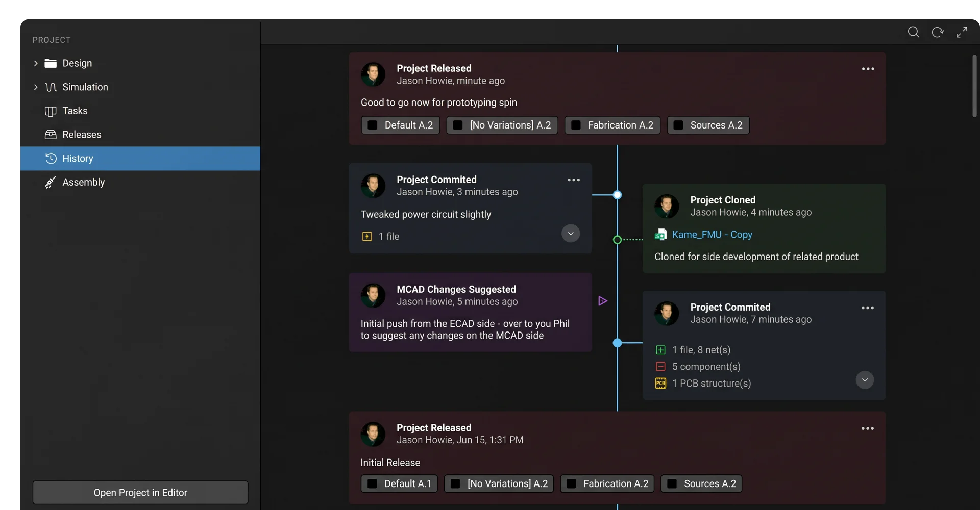Click the refresh history icon
This screenshot has width=980, height=510.
click(x=938, y=32)
